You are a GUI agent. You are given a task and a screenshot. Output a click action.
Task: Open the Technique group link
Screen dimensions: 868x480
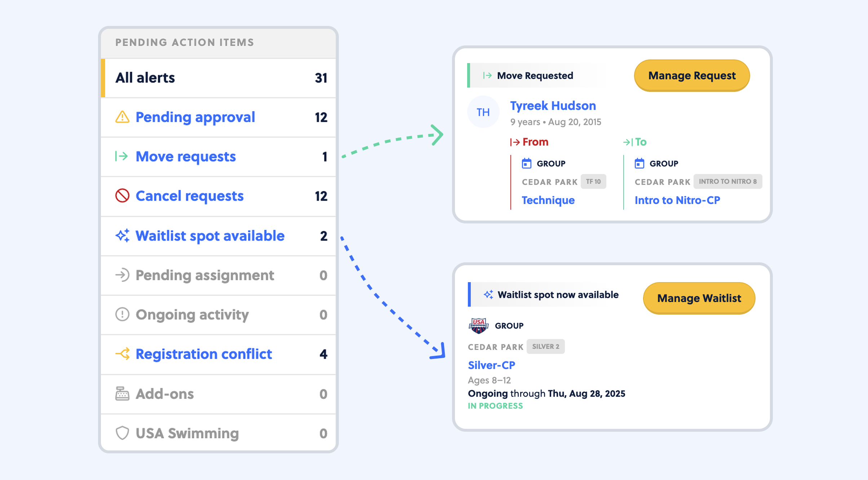548,200
